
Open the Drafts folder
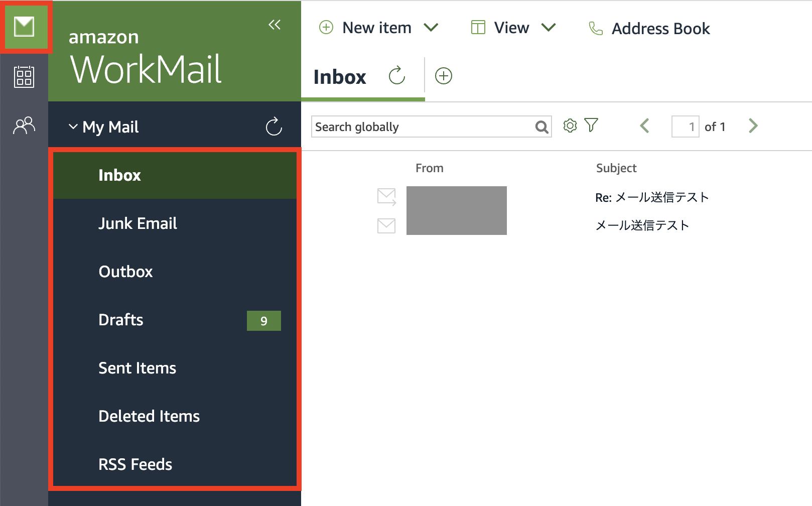tap(121, 320)
